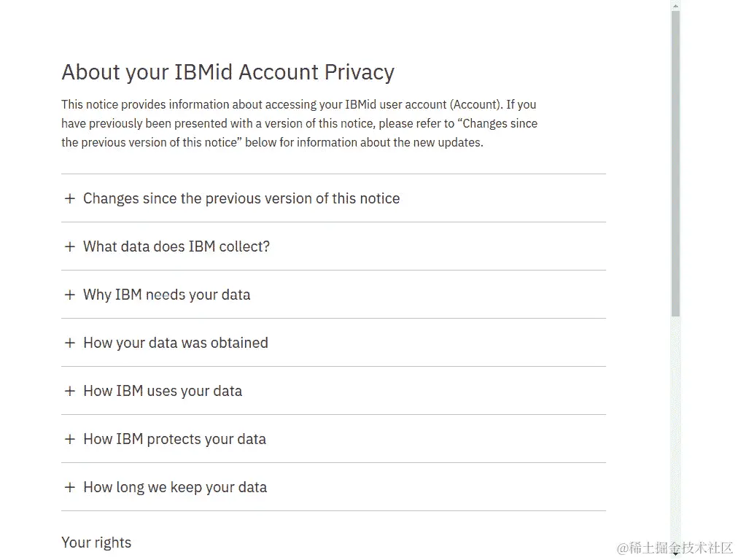
Task: Click the plus icon next to "How IBM protects your data"
Action: pyautogui.click(x=70, y=438)
